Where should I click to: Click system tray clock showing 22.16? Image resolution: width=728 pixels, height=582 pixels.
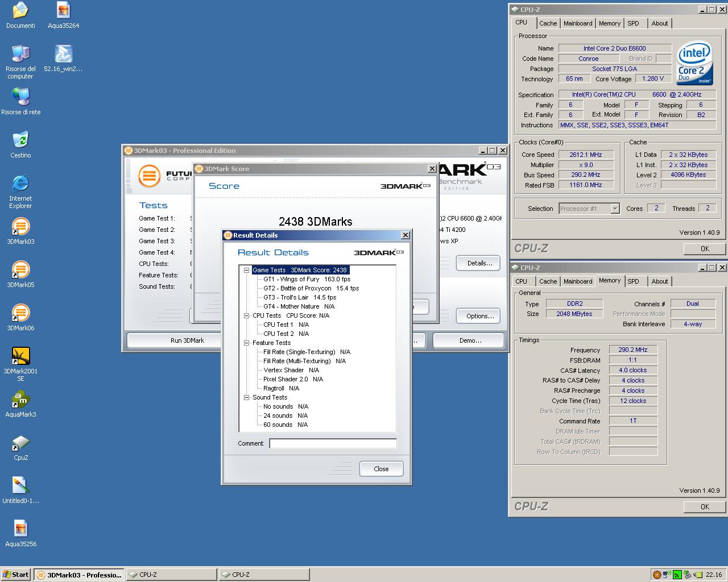[x=713, y=575]
